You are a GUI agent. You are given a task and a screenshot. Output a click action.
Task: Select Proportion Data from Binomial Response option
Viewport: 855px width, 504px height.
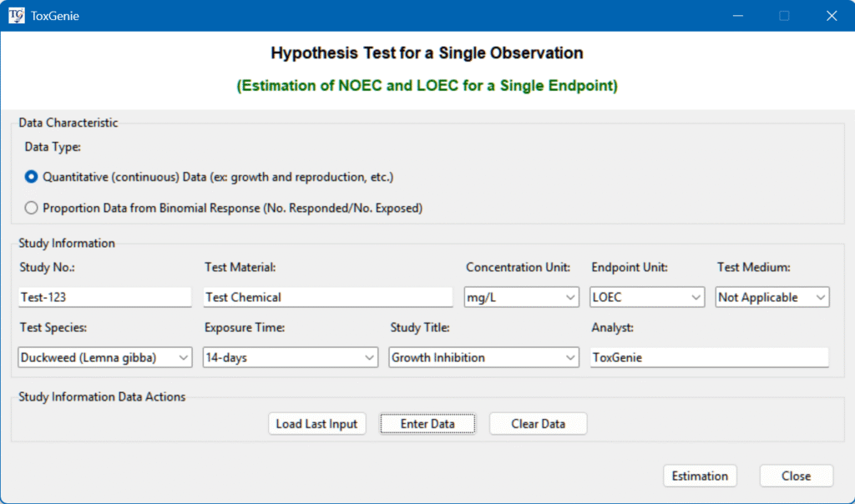(x=32, y=209)
